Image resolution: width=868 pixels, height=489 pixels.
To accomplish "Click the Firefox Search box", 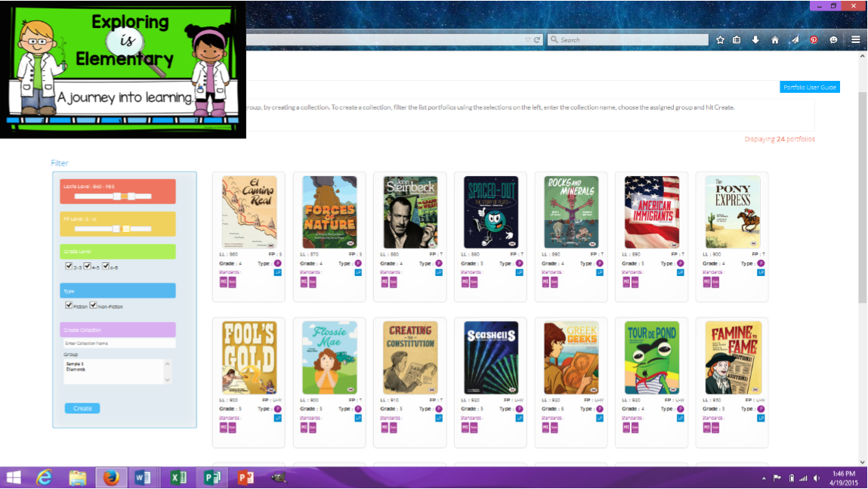I will (628, 40).
